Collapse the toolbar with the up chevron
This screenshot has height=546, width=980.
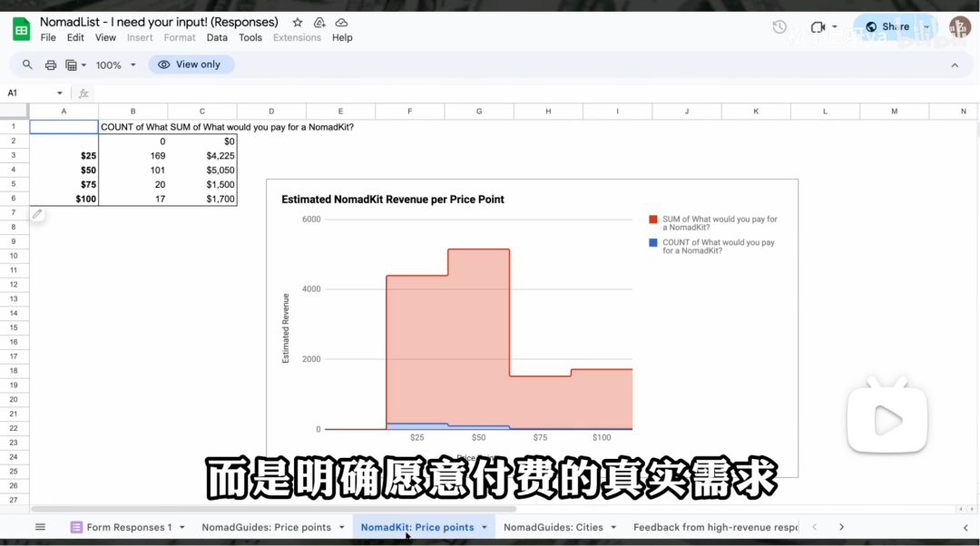pyautogui.click(x=955, y=65)
